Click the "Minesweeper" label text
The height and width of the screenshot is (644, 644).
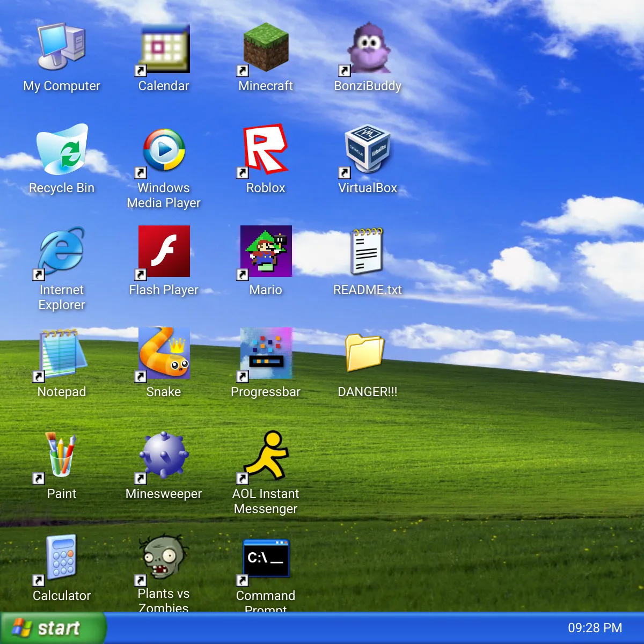coord(164,494)
